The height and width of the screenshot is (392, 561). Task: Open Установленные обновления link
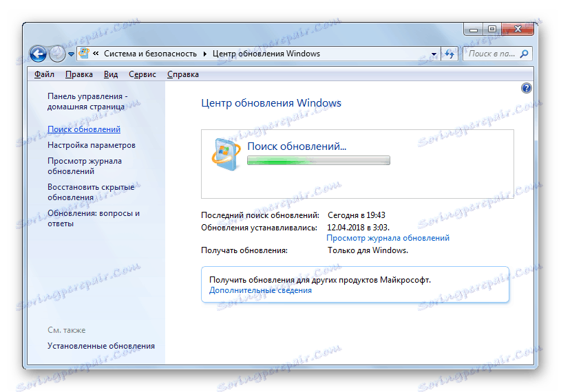[101, 346]
